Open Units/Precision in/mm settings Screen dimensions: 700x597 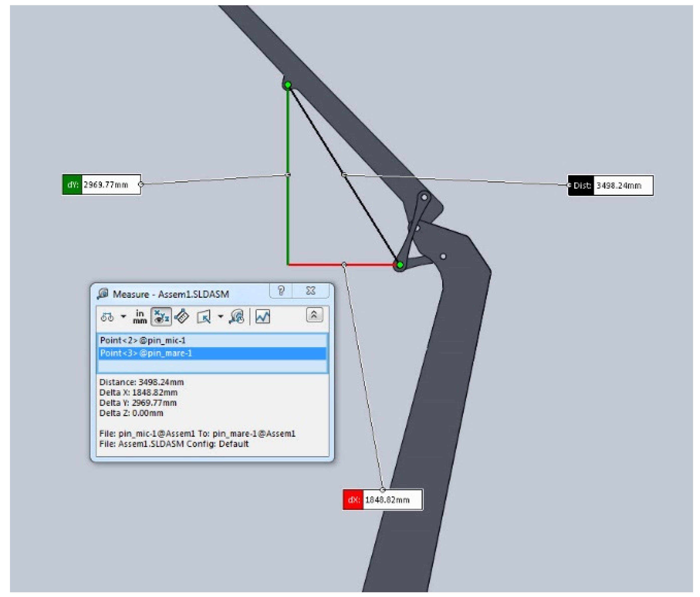click(140, 317)
